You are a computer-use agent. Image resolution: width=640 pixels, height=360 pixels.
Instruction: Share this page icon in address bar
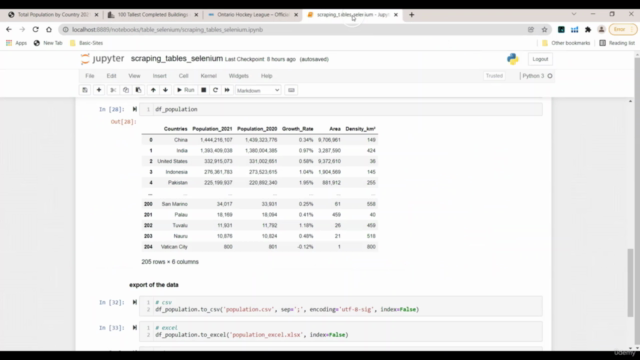point(531,29)
